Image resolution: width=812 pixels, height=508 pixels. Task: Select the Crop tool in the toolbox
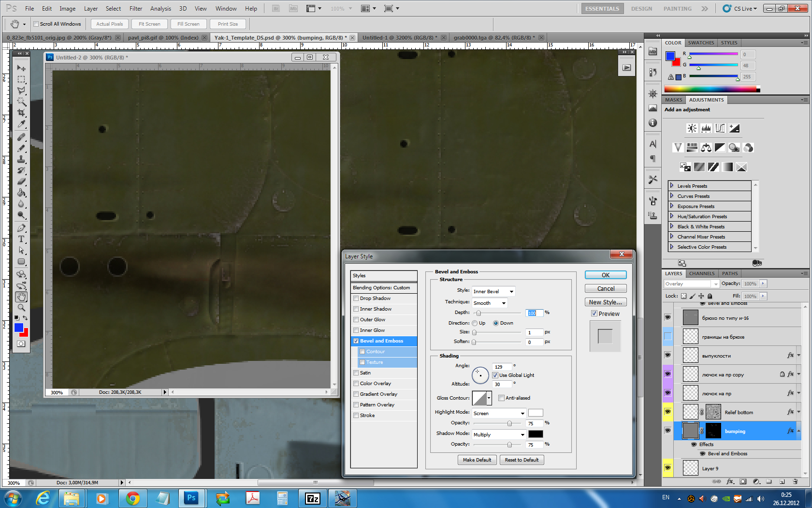21,113
